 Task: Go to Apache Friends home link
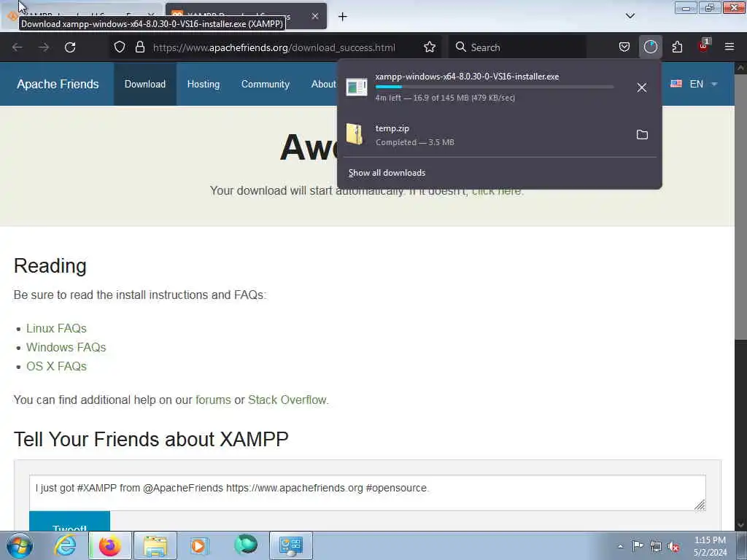pos(58,84)
